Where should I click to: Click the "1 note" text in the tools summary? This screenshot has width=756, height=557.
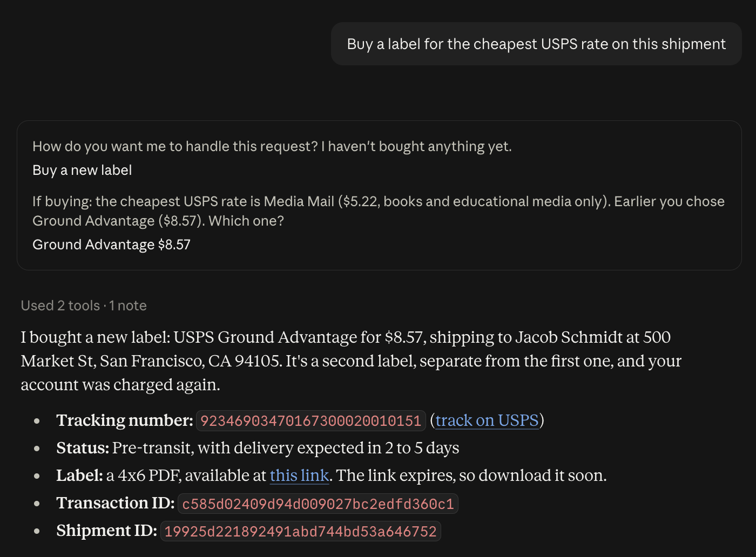[128, 305]
